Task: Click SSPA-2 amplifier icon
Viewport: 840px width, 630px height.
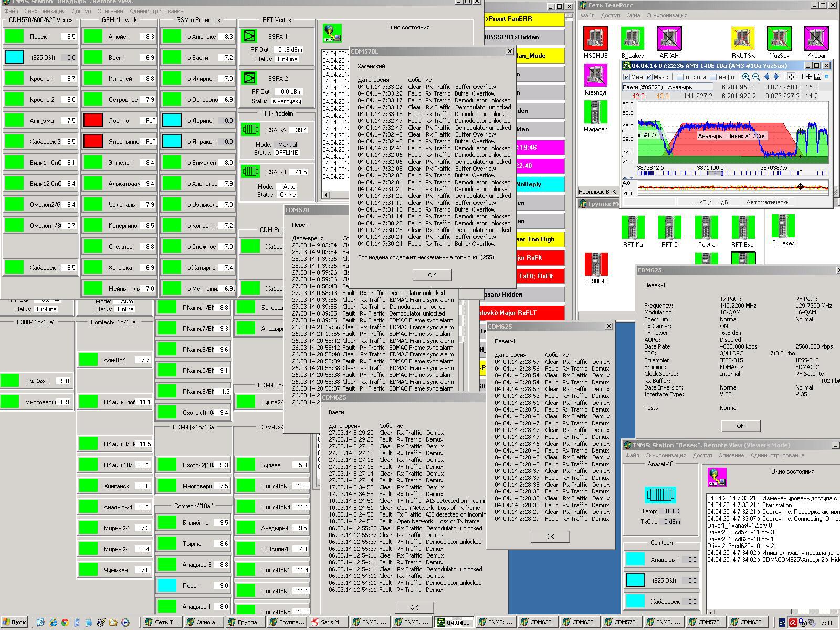Action: 249,78
